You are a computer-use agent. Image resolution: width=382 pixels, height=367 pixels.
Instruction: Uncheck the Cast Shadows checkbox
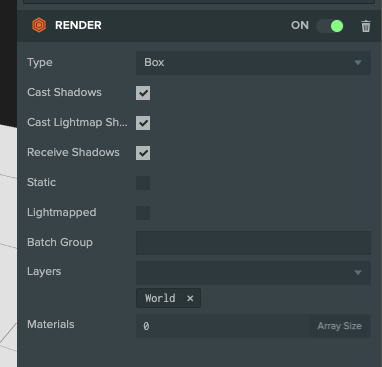coord(143,93)
